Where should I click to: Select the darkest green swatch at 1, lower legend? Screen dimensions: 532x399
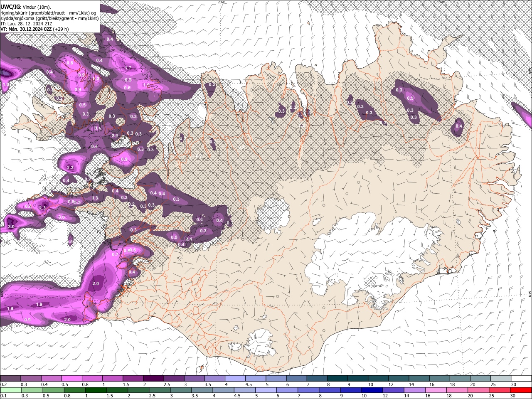[x=96, y=390]
